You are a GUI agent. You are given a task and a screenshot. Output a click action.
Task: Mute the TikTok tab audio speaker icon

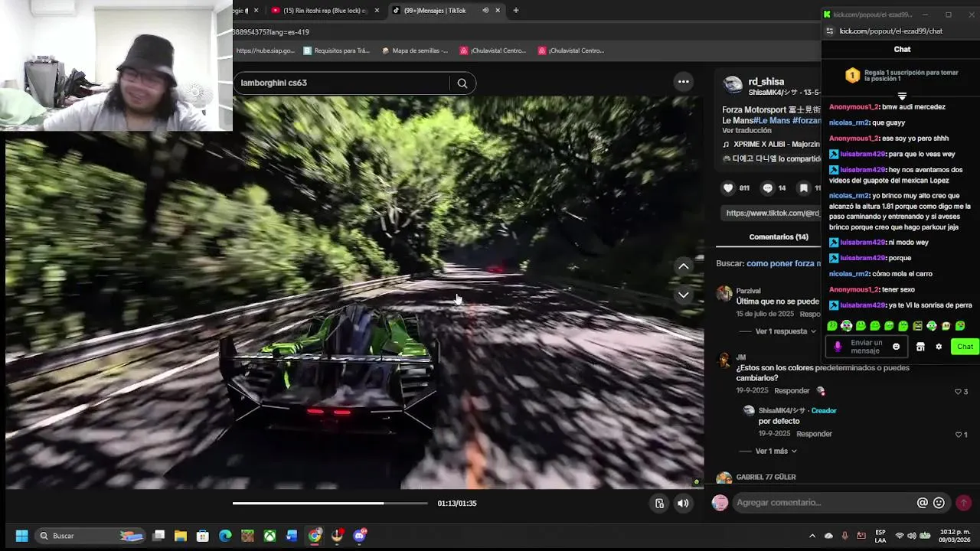pyautogui.click(x=485, y=11)
